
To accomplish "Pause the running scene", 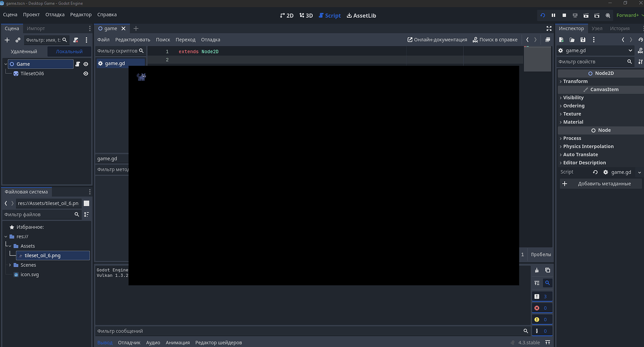I will (553, 15).
